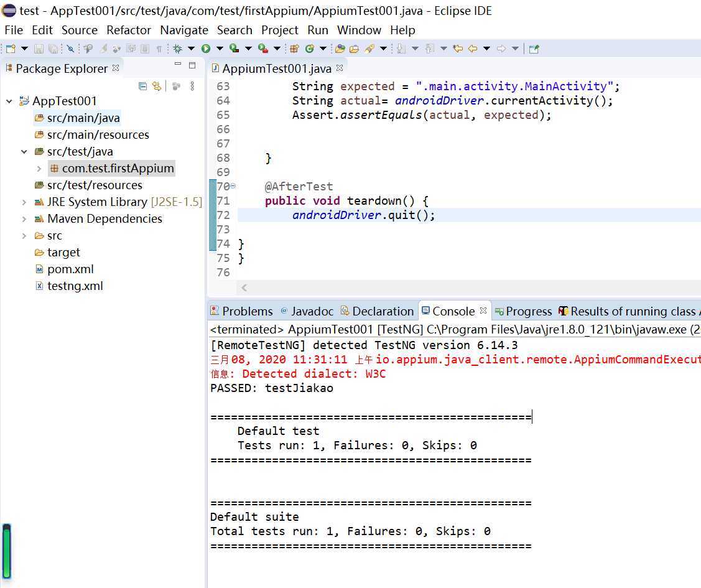Click the green Debug bug icon
The width and height of the screenshot is (701, 588).
(177, 49)
